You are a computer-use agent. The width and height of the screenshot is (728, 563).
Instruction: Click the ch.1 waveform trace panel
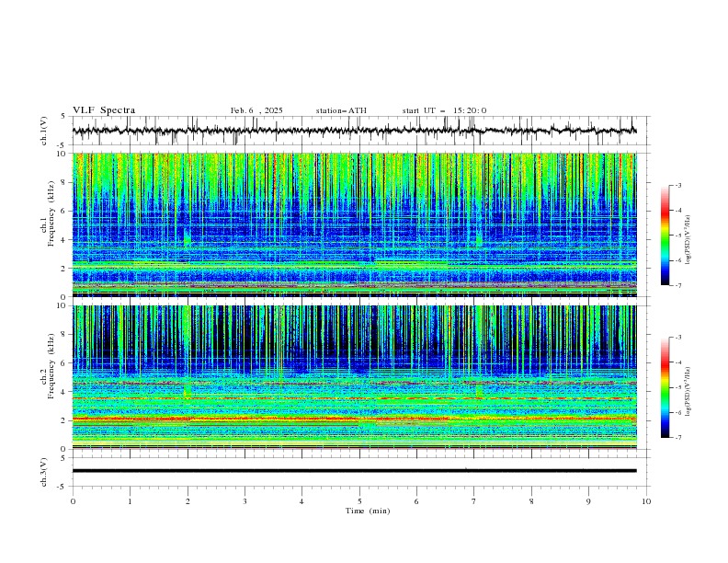click(x=361, y=131)
